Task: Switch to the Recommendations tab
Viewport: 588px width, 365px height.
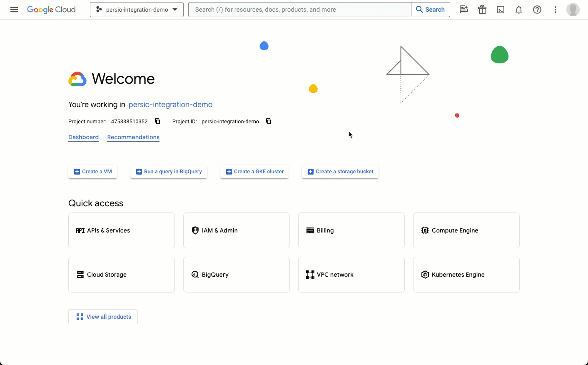Action: [x=133, y=137]
